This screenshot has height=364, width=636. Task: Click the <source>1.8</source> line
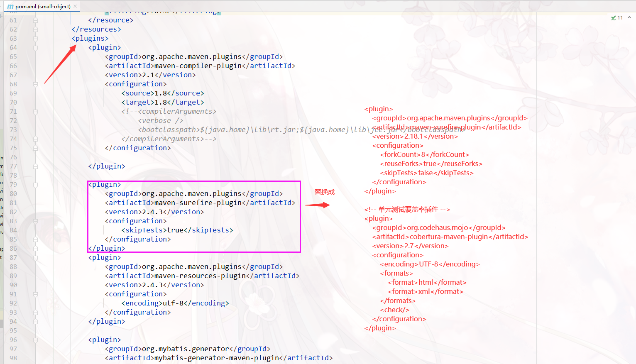[x=163, y=93]
